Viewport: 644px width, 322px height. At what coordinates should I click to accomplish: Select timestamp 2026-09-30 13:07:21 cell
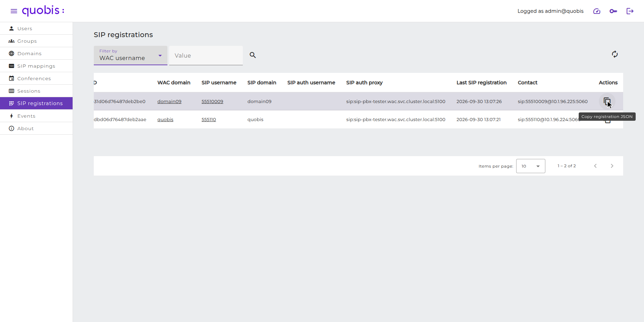coord(479,119)
